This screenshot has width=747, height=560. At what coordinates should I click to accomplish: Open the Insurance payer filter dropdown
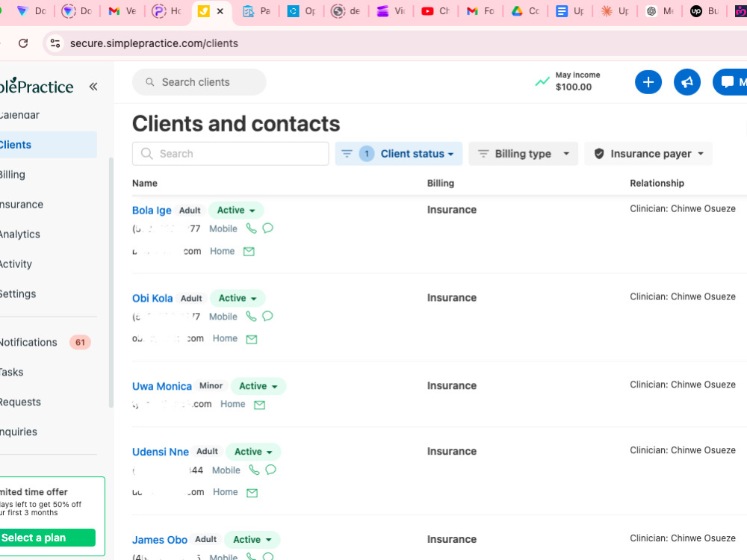(x=648, y=154)
